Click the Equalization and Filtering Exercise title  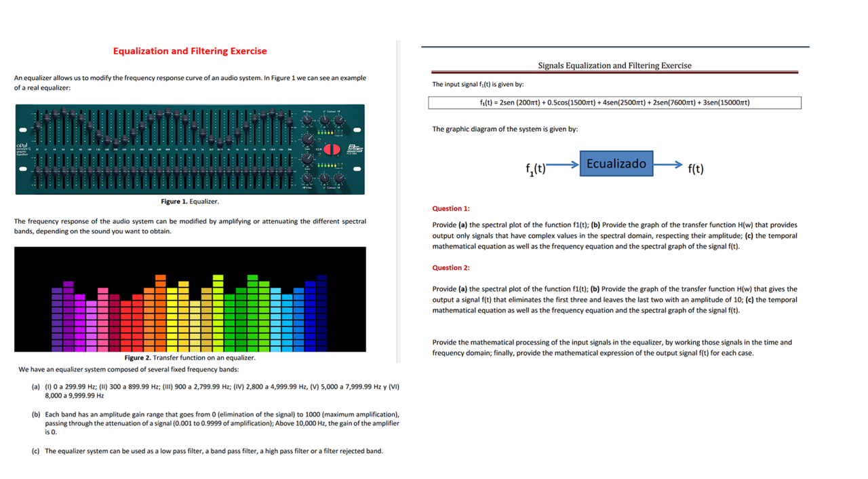190,51
